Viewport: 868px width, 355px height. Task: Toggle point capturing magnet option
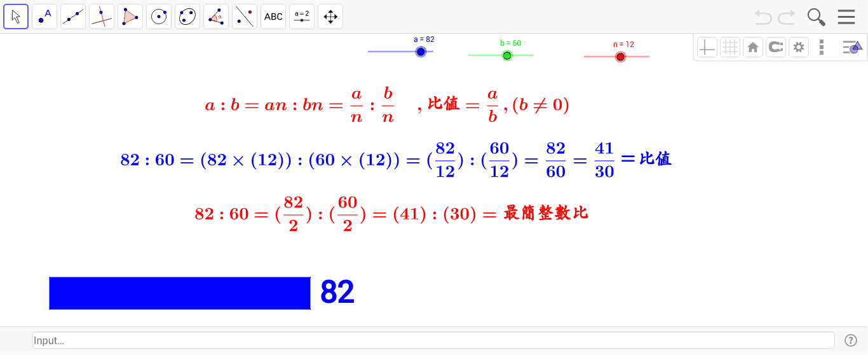click(x=776, y=47)
